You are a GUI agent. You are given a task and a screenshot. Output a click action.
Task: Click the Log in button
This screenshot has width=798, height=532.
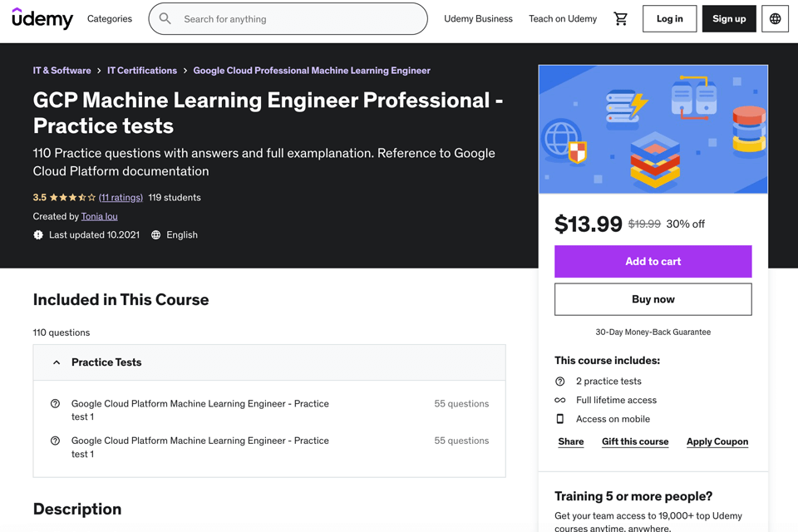(x=669, y=19)
